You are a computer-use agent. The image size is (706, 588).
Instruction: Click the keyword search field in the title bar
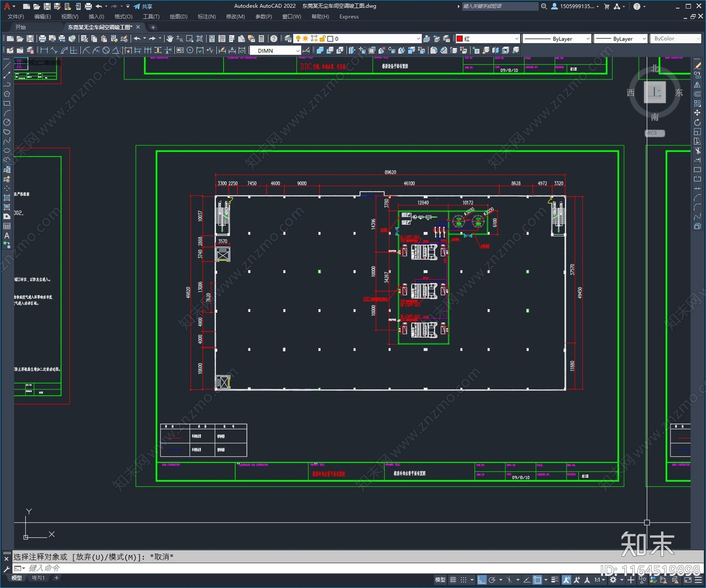click(x=500, y=6)
